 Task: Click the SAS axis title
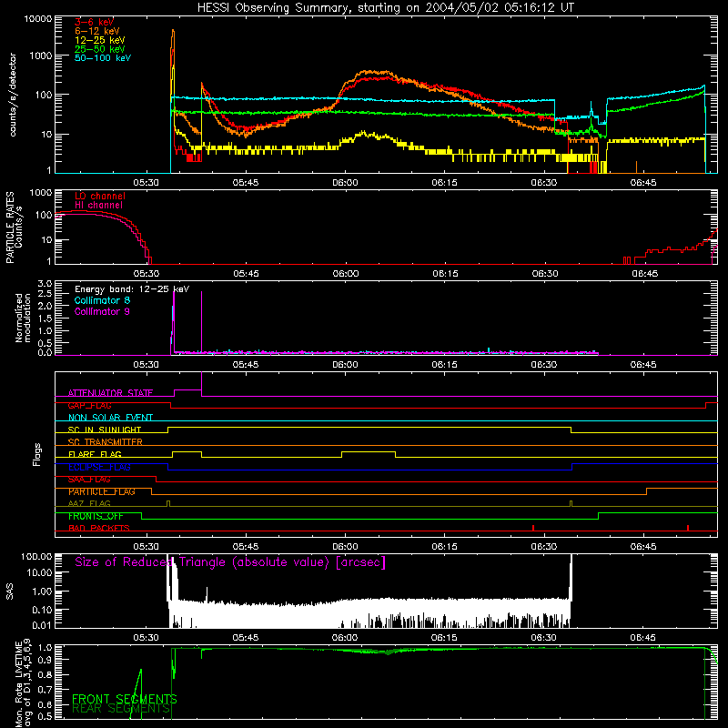tap(9, 591)
